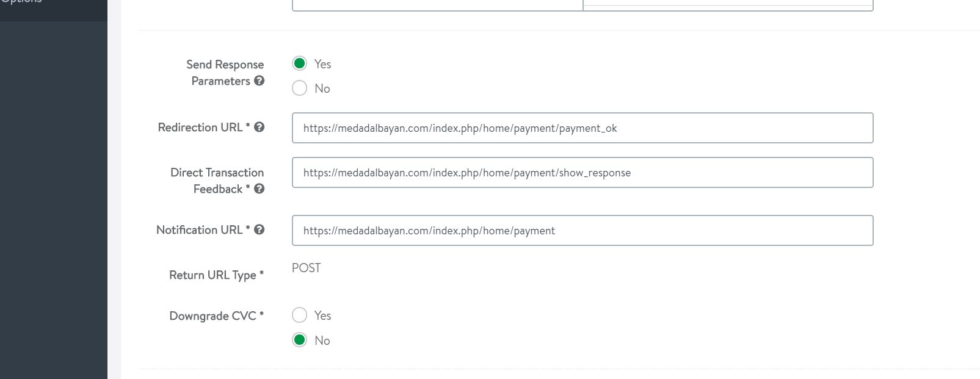
Task: Click the Redirection URL help icon
Action: pyautogui.click(x=260, y=127)
